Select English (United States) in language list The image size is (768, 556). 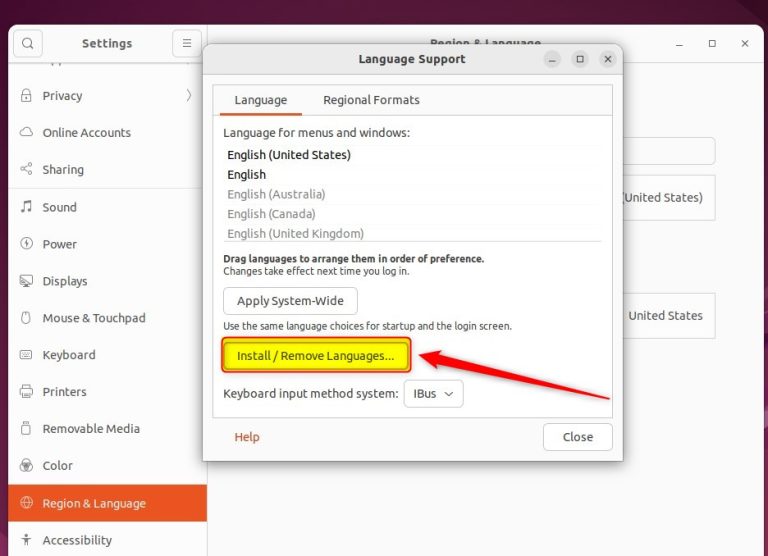(413, 155)
